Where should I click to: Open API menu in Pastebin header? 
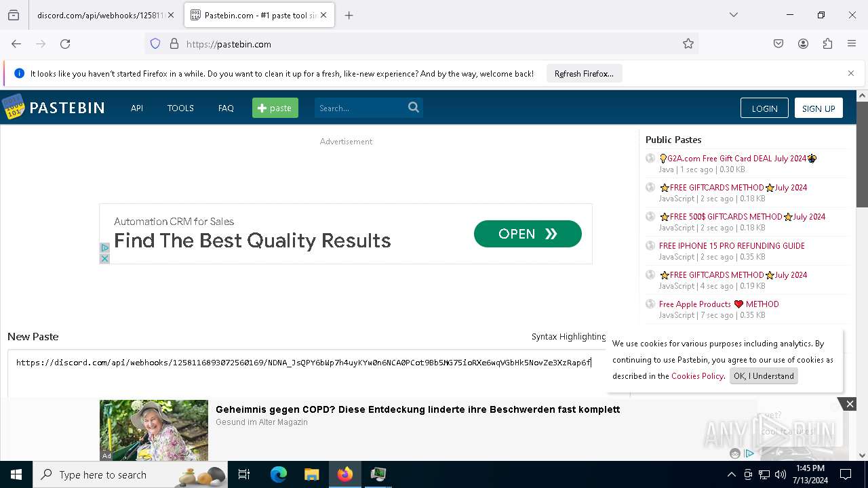point(137,108)
